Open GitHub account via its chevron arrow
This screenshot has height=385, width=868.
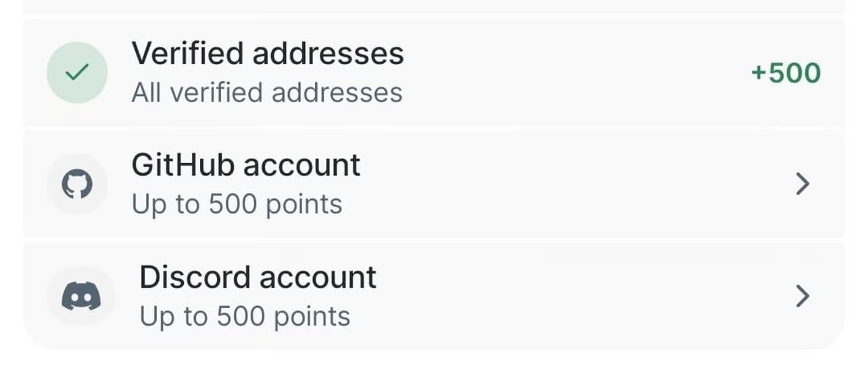802,184
